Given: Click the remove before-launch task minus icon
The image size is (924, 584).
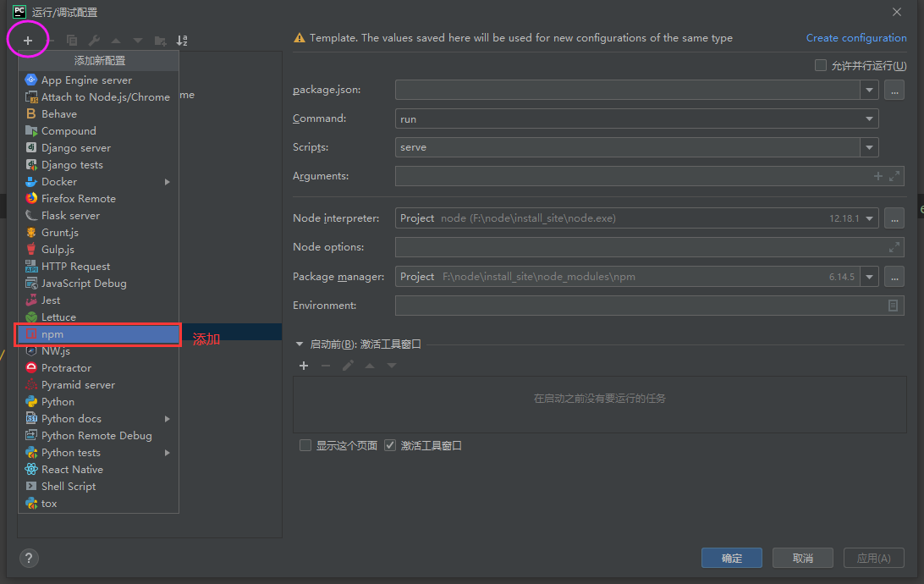Looking at the screenshot, I should pos(325,366).
